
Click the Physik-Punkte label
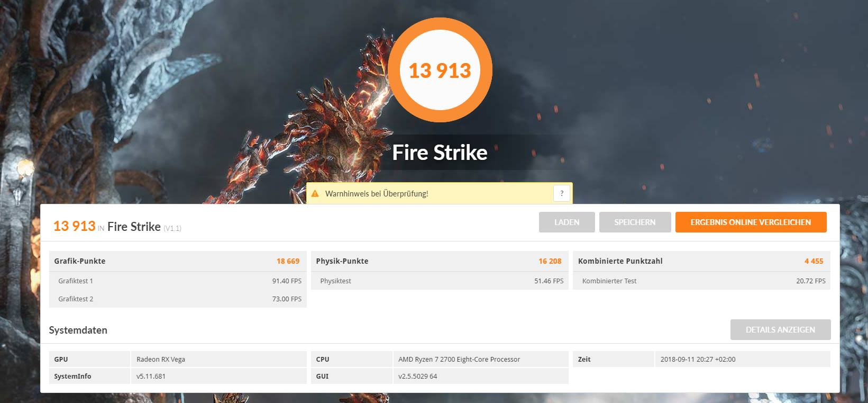342,261
